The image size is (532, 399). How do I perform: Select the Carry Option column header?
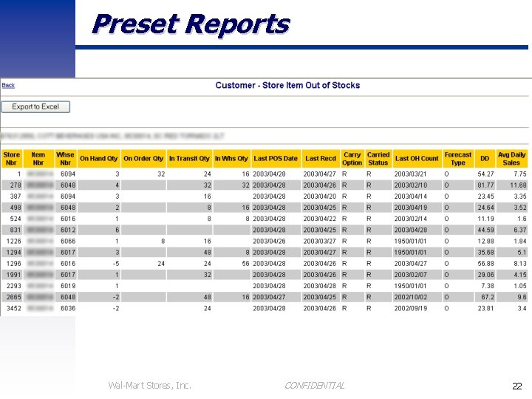coord(352,158)
